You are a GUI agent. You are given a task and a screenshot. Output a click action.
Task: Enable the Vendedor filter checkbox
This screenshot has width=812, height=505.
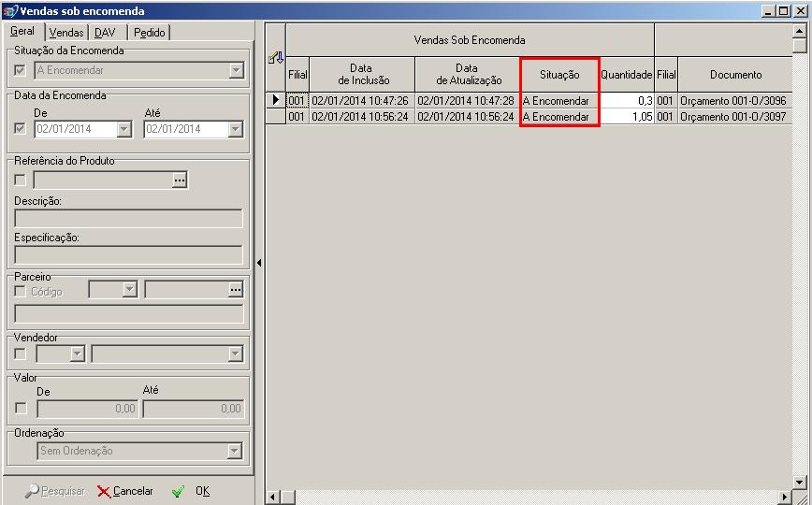coord(21,353)
